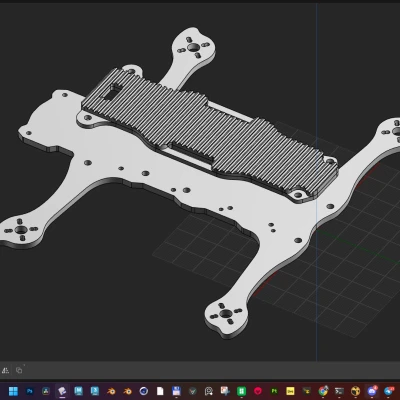Open the yellow Nuke icon in taskbar
The height and width of the screenshot is (400, 400).
coord(356,391)
